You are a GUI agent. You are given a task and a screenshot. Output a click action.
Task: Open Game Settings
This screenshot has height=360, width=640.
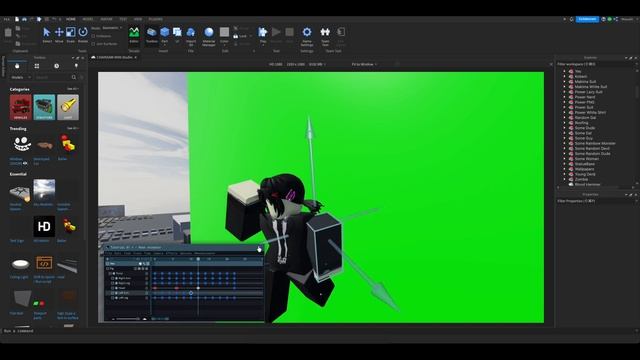click(307, 36)
